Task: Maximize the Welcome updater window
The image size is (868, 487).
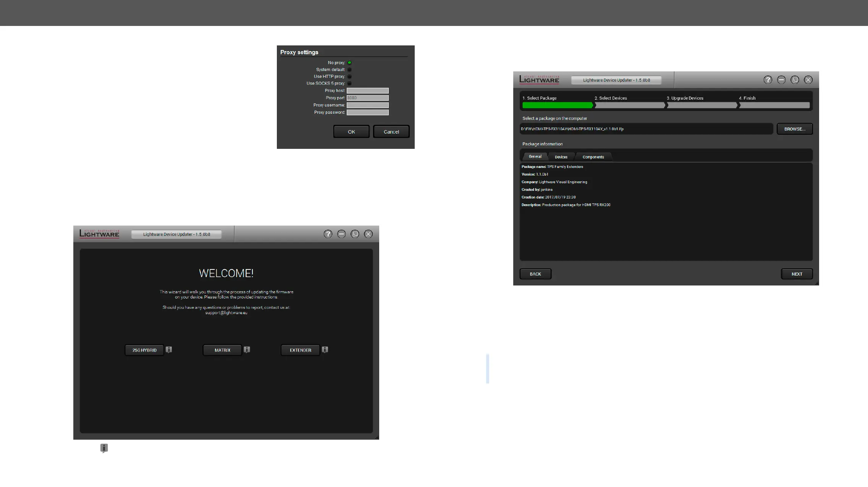Action: tap(355, 234)
